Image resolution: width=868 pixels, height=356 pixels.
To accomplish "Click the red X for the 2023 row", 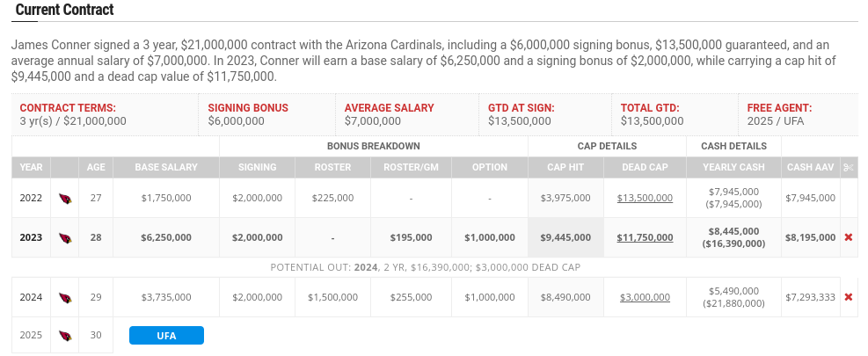I will (848, 237).
